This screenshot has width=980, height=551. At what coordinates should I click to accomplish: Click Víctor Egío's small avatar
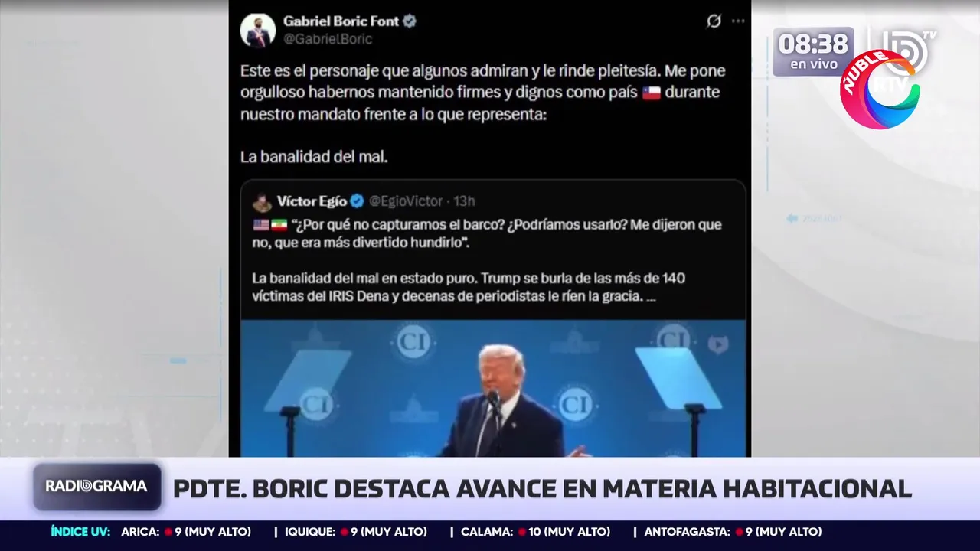point(263,202)
